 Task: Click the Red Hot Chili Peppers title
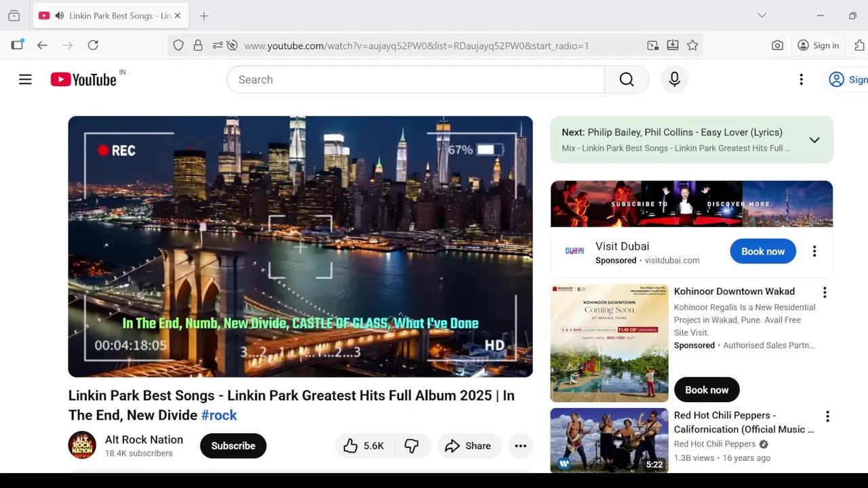point(744,422)
